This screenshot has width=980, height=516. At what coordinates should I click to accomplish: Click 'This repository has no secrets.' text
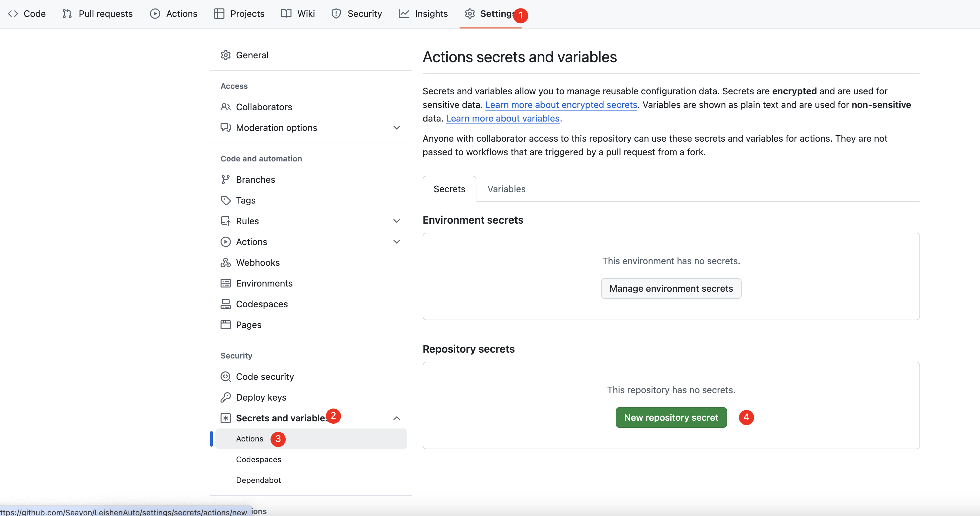[671, 390]
